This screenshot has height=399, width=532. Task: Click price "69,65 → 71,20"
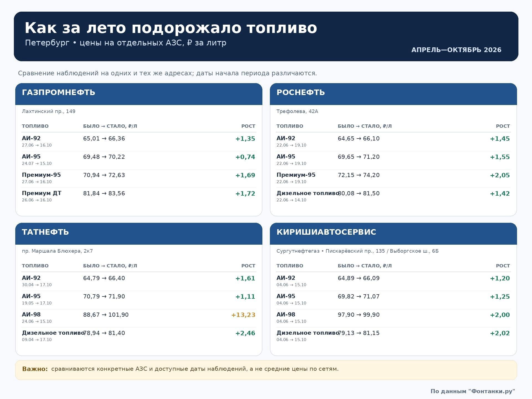click(359, 157)
